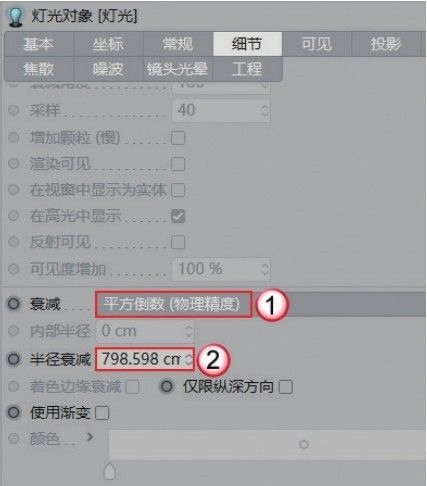Uncheck the 在高光中显示 checkbox
The width and height of the screenshot is (427, 486).
coord(178,216)
